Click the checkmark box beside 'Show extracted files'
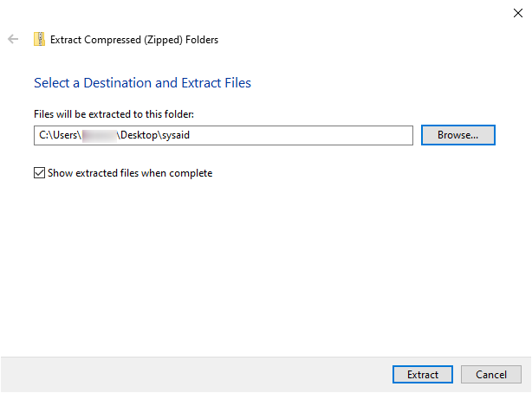 click(39, 173)
